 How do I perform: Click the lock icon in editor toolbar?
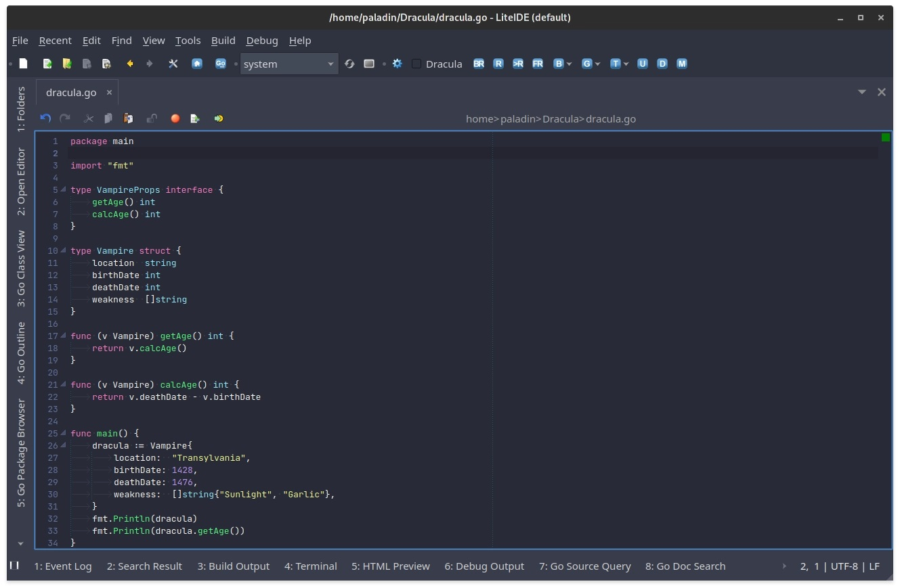[152, 118]
